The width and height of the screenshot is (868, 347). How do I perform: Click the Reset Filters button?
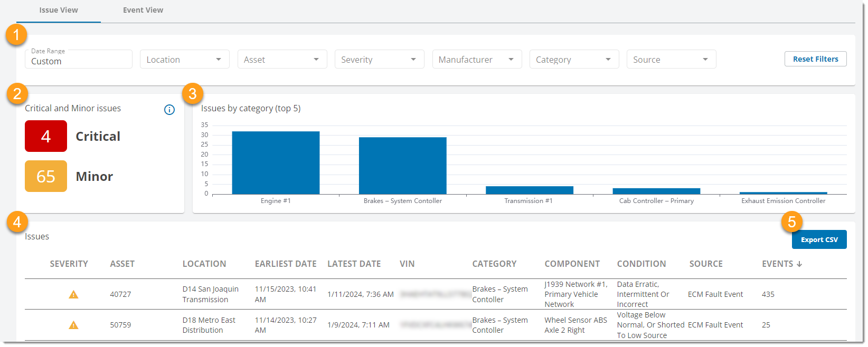coord(816,59)
